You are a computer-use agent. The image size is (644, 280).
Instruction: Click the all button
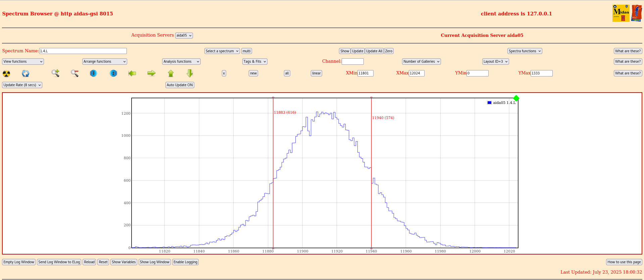pyautogui.click(x=287, y=73)
